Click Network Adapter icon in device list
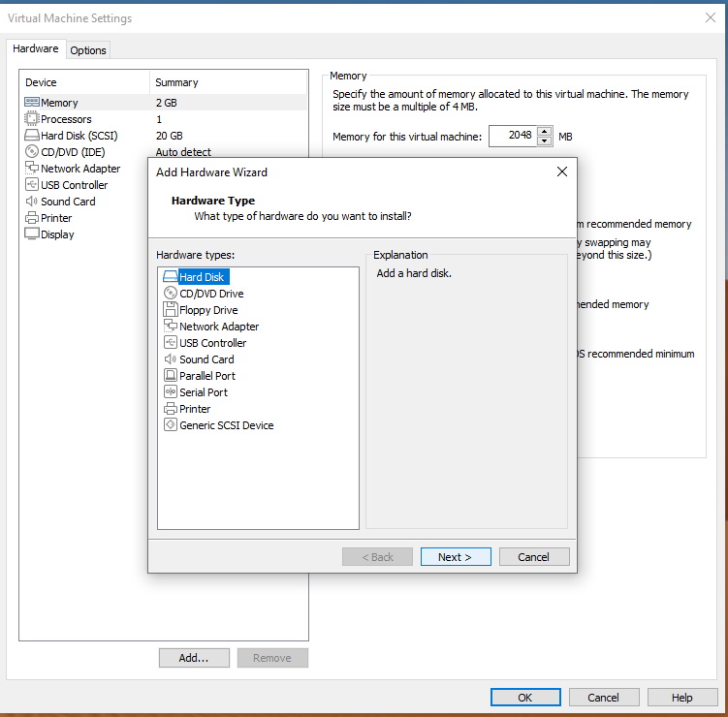Image resolution: width=728 pixels, height=717 pixels. point(32,168)
